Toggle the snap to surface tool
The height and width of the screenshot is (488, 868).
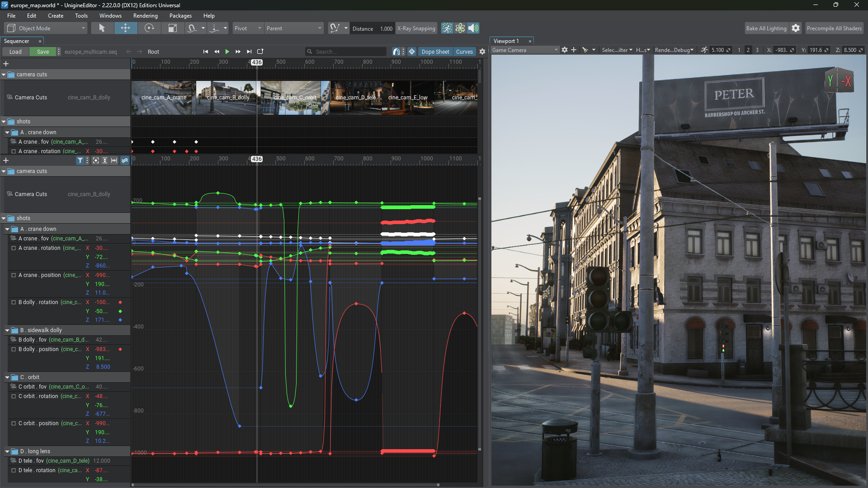[192, 28]
